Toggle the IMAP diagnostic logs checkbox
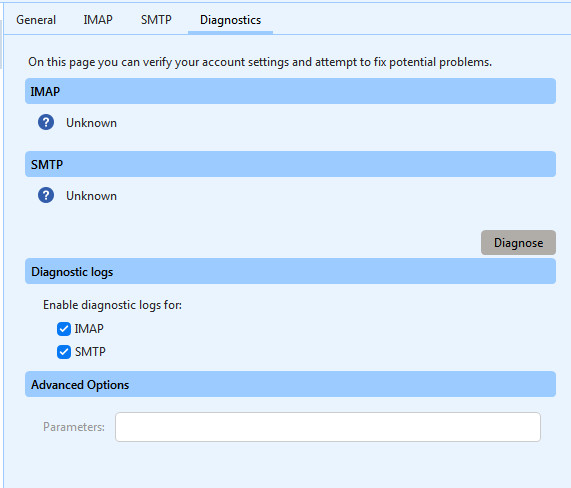 pos(64,329)
